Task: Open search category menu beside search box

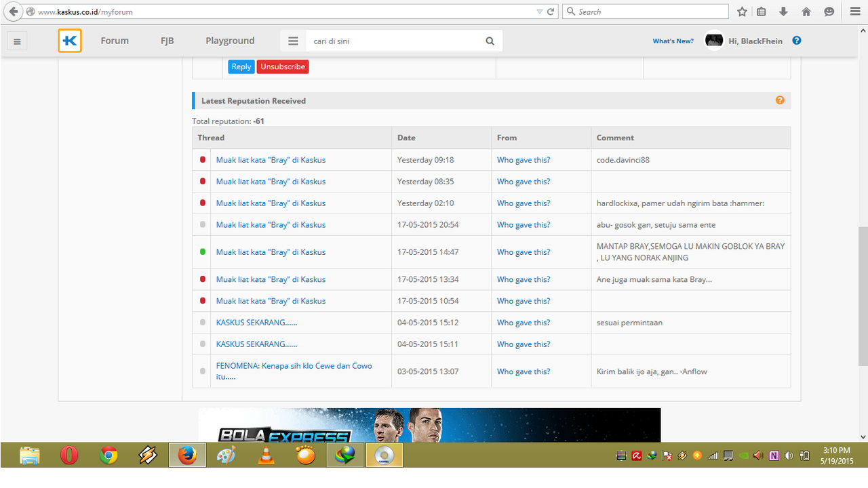Action: pos(294,41)
